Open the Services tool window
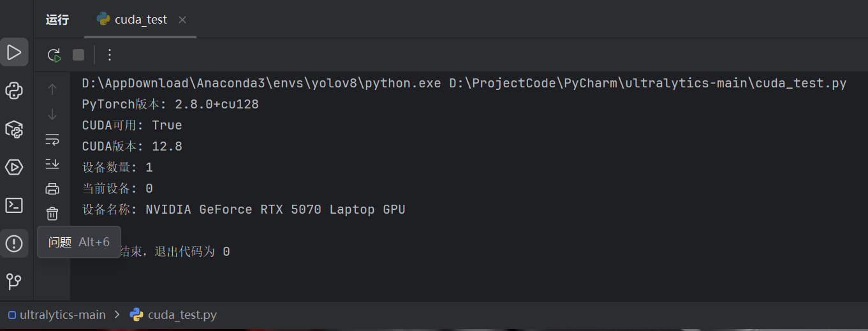868x331 pixels. (x=14, y=167)
